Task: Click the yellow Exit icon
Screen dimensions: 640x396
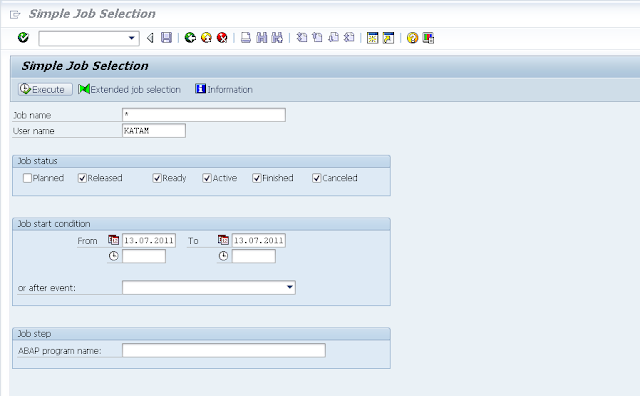Action: pos(206,38)
